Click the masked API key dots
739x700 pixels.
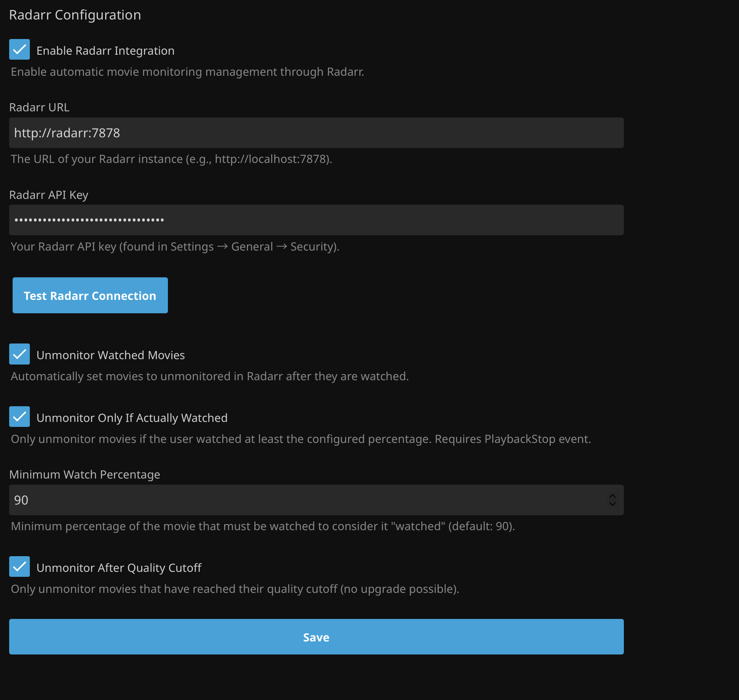coord(89,220)
